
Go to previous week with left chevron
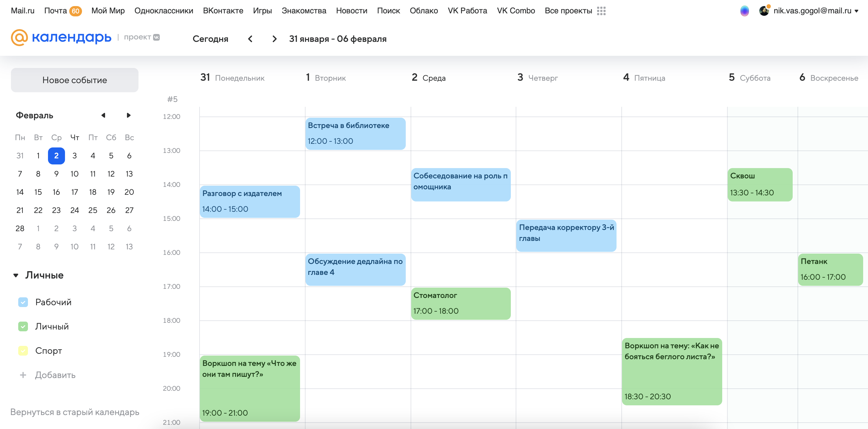click(250, 39)
